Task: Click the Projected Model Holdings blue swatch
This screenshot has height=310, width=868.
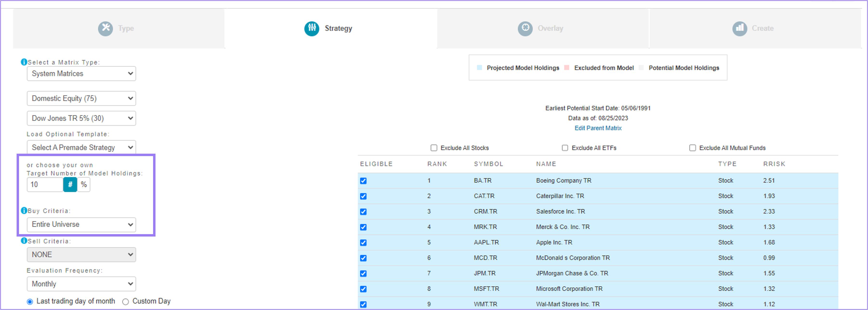Action: (479, 68)
